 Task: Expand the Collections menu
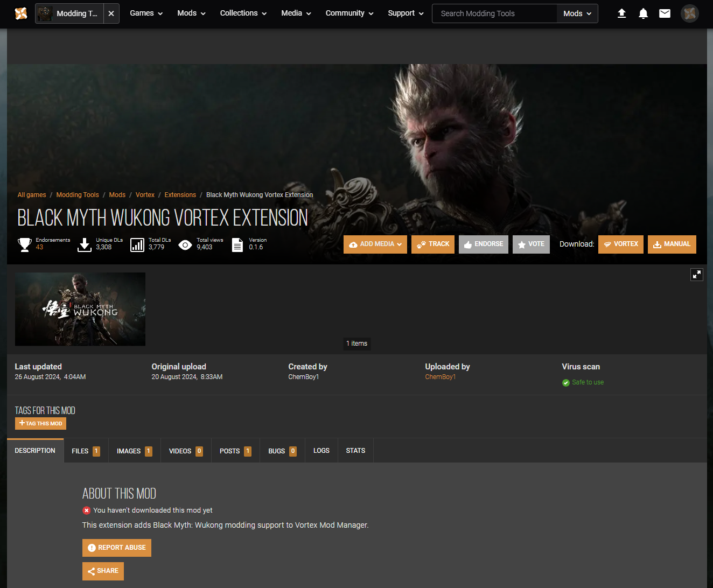click(x=243, y=13)
